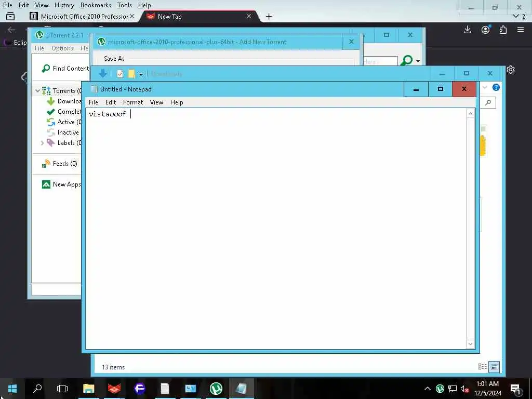Click the browser back arrow
Image resolution: width=532 pixels, height=399 pixels.
tap(11, 30)
